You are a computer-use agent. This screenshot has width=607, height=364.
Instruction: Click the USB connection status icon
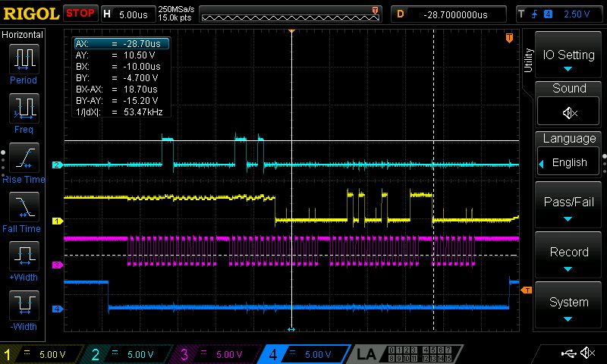coord(568,353)
